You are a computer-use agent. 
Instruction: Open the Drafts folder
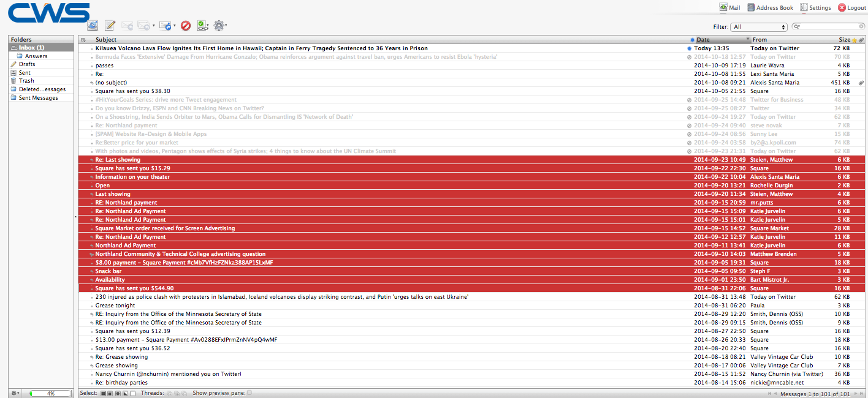27,64
